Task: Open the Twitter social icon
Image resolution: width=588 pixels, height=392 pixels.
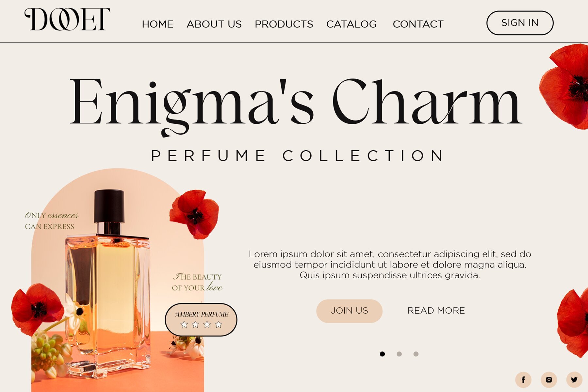Action: 574,380
